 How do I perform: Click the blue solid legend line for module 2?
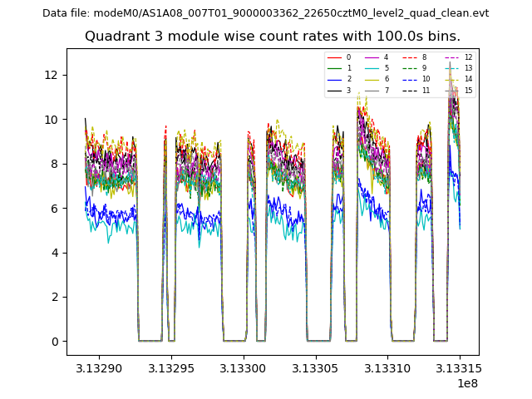tap(334, 79)
